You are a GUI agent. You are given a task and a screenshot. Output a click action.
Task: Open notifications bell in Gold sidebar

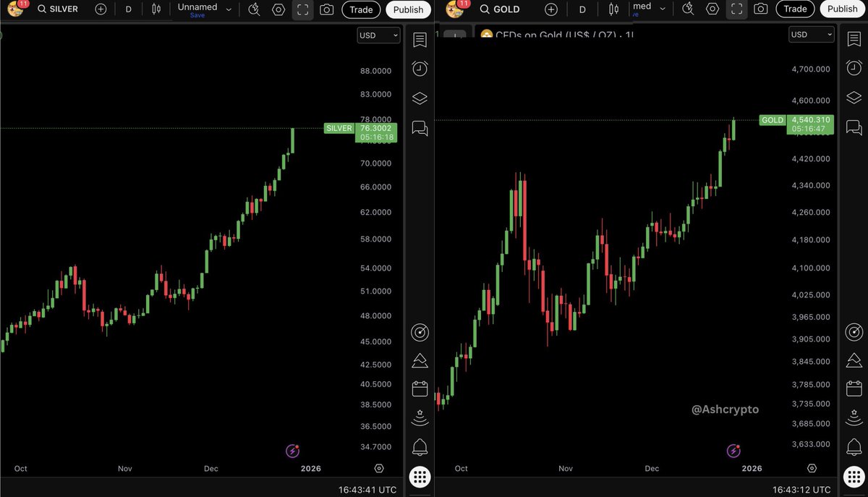point(854,446)
